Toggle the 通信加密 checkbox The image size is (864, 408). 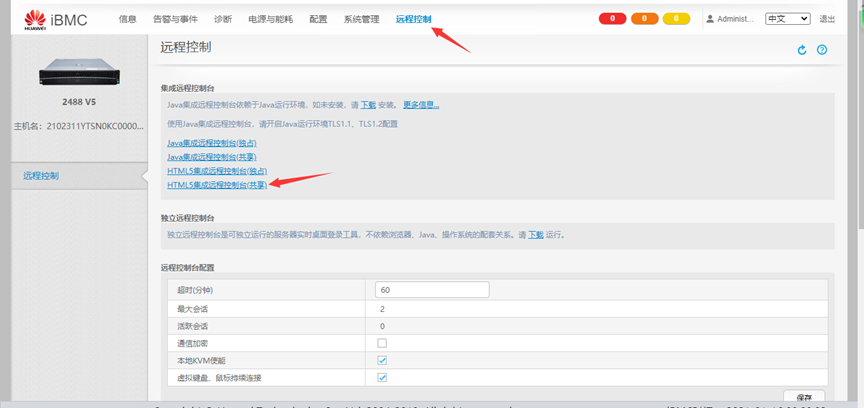point(382,343)
